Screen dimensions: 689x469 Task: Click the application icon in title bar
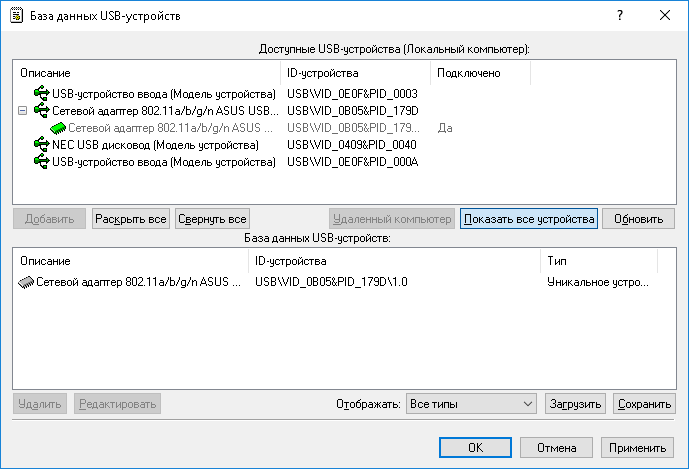tap(15, 15)
